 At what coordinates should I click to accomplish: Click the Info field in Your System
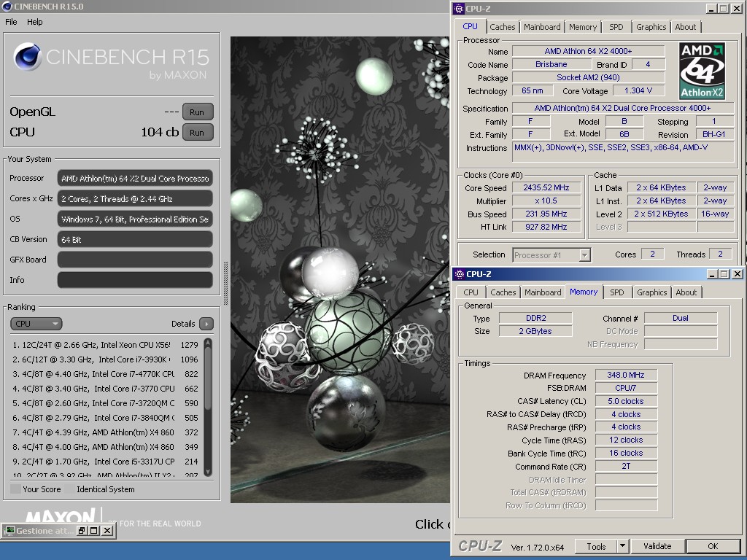point(135,280)
